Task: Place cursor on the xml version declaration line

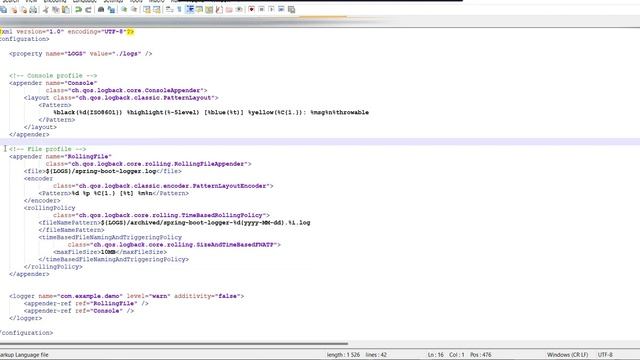Action: click(67, 31)
